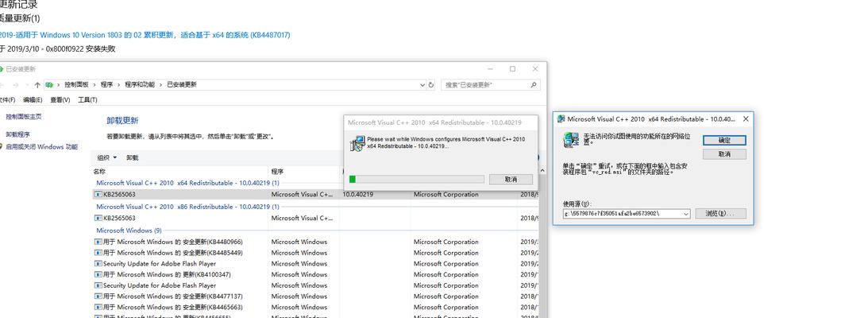Expand breadcrumb chevron after 控制面板
The image size is (868, 318).
[95, 85]
